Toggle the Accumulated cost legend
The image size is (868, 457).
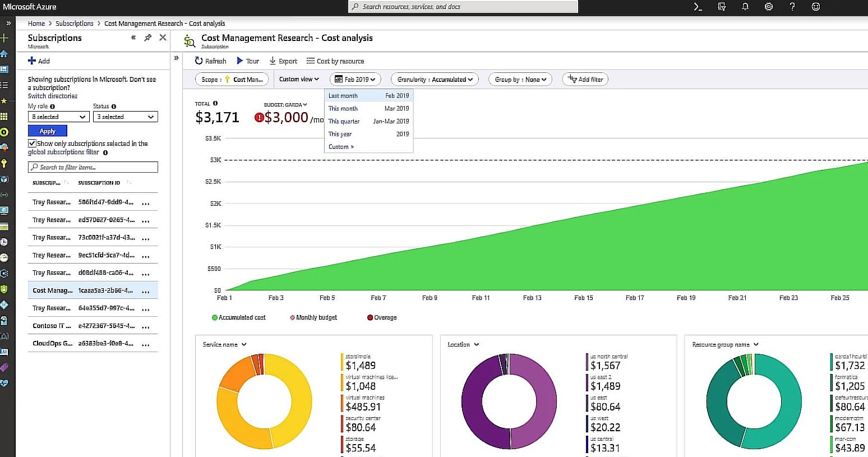(x=238, y=317)
